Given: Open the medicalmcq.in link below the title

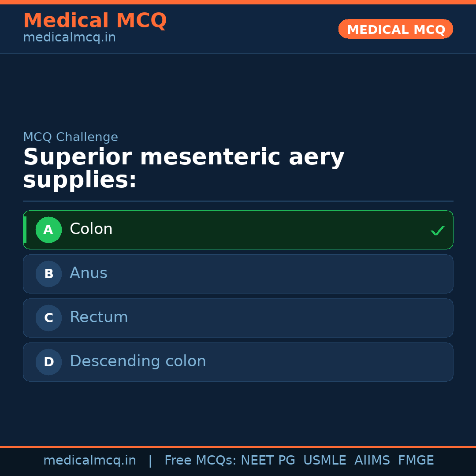Looking at the screenshot, I should click(69, 37).
